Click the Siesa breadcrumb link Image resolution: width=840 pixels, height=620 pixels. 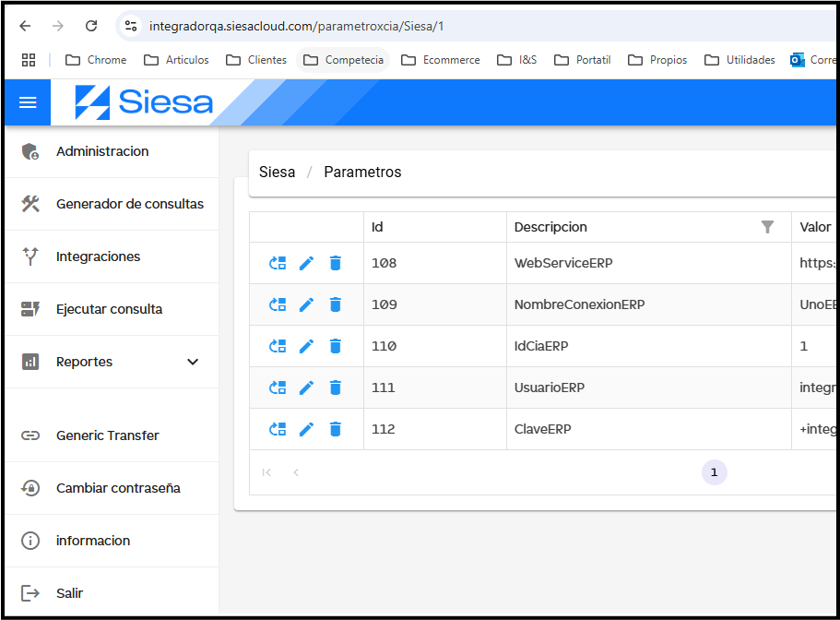(277, 173)
